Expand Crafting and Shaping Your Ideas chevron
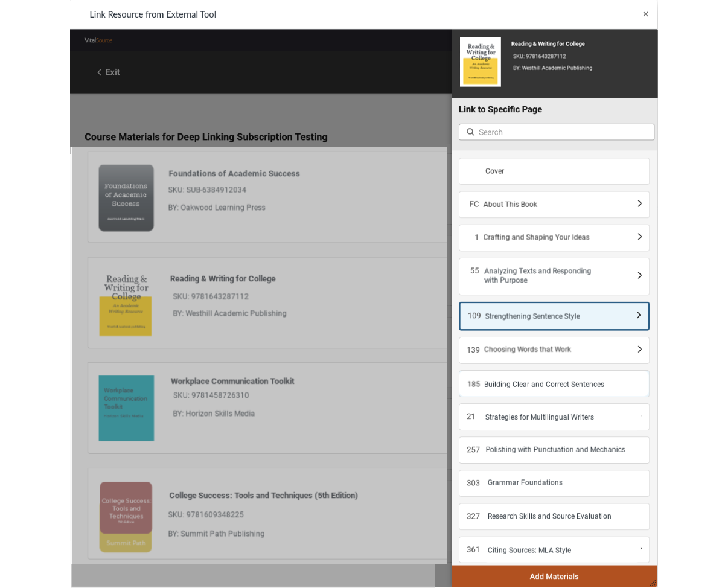The width and height of the screenshot is (722, 588). (x=639, y=237)
